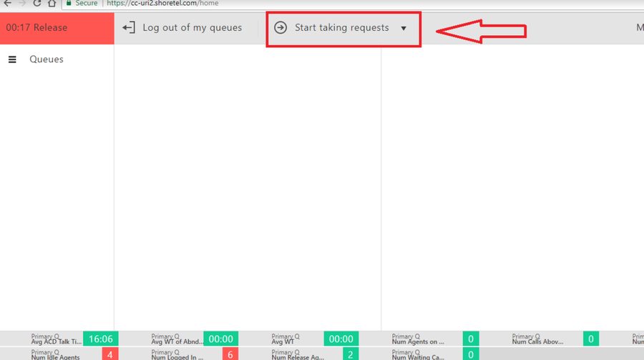The width and height of the screenshot is (644, 360).
Task: Click the Num Calls Abov value 0
Action: 591,339
